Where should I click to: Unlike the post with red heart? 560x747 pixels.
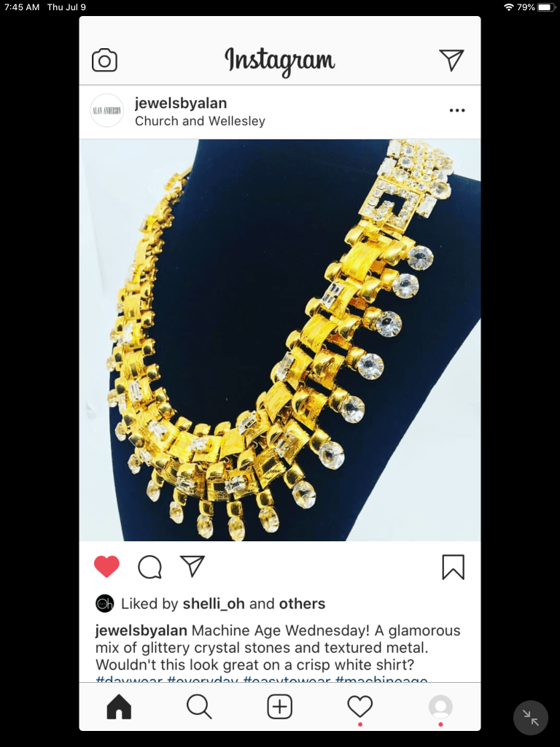pos(106,566)
